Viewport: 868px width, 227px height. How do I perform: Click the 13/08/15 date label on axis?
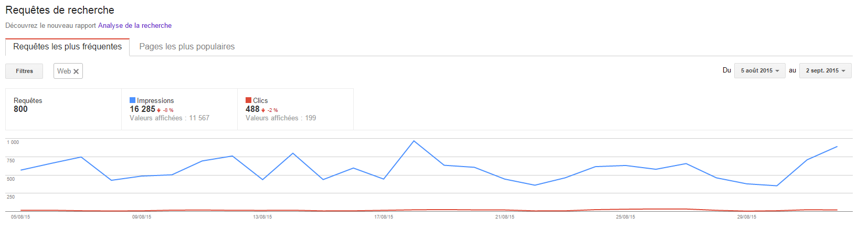pos(262,217)
